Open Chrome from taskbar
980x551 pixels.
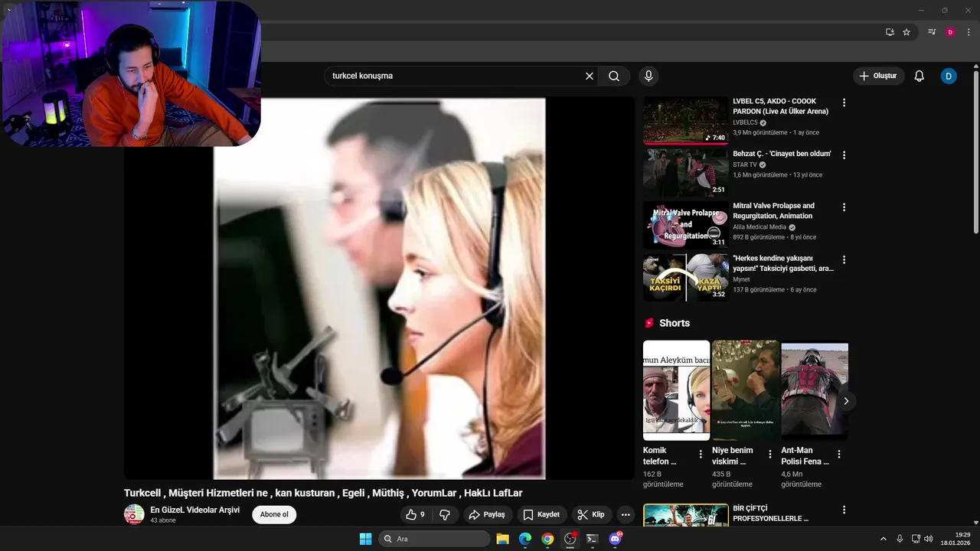tap(547, 539)
